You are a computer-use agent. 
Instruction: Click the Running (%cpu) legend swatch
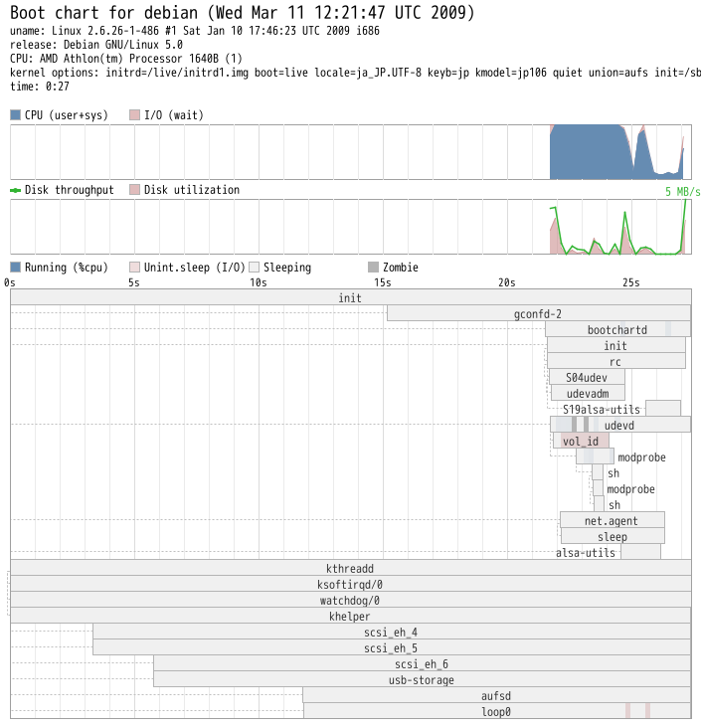(x=15, y=267)
